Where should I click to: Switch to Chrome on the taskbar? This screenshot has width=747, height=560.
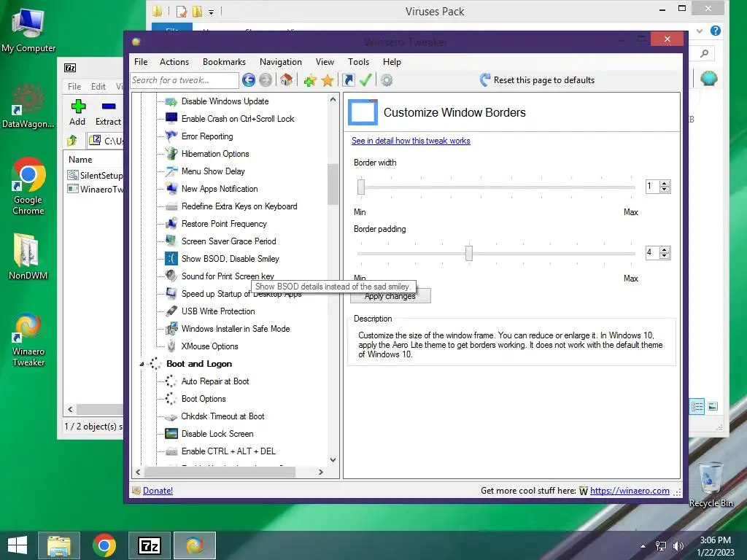point(104,545)
